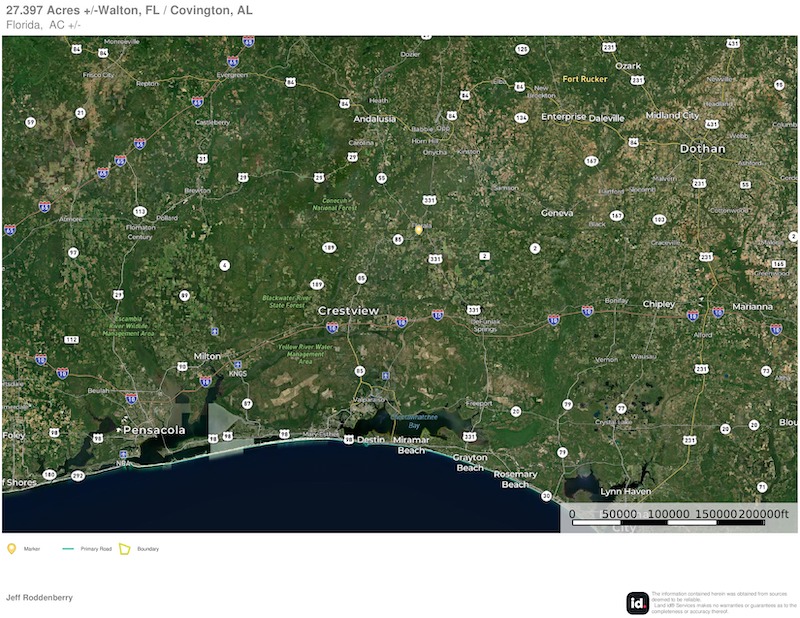Click the Jeff Roddenberry name

[x=39, y=597]
